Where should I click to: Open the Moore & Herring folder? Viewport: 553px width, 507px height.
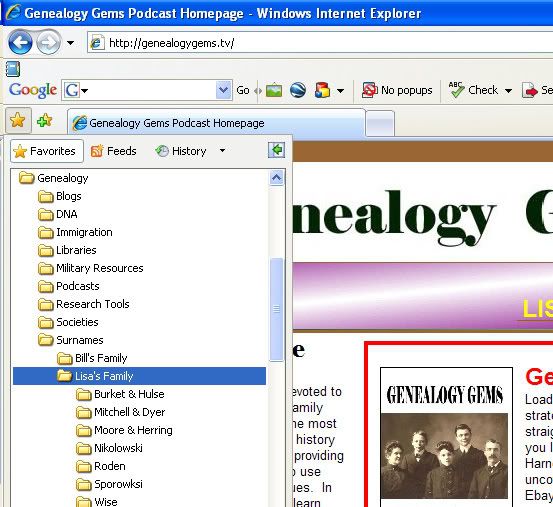point(124,430)
